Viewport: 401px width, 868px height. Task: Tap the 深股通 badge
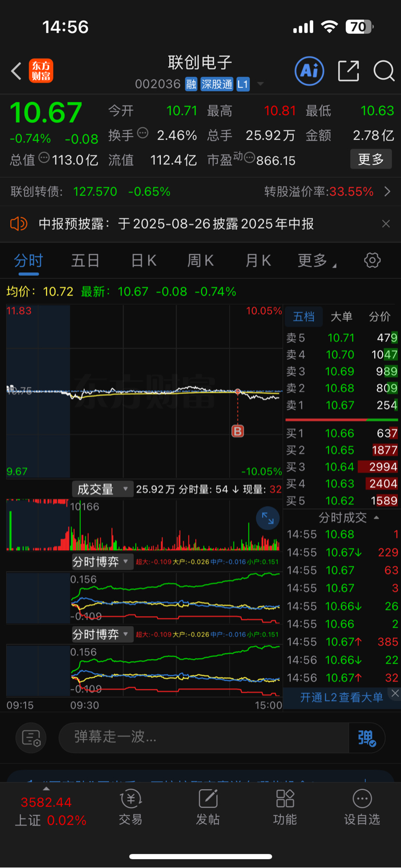pos(217,84)
